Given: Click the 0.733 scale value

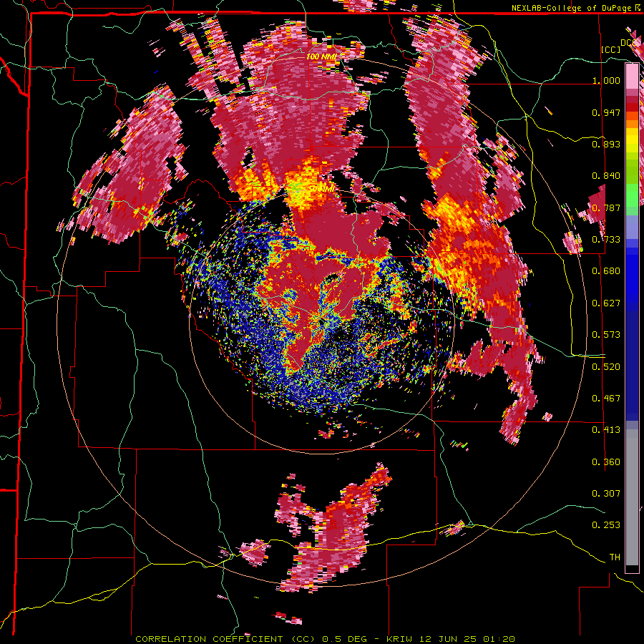Looking at the screenshot, I should [x=606, y=240].
